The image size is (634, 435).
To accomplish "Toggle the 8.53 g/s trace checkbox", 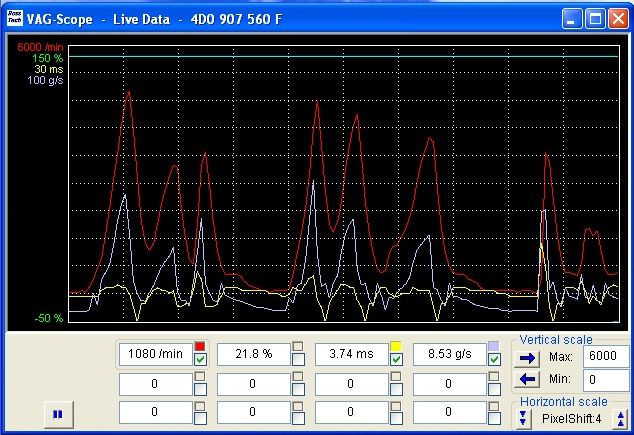I will click(493, 360).
